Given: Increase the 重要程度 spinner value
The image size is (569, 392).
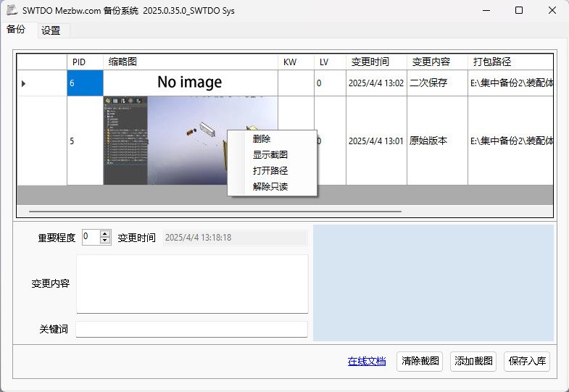Looking at the screenshot, I should [105, 233].
